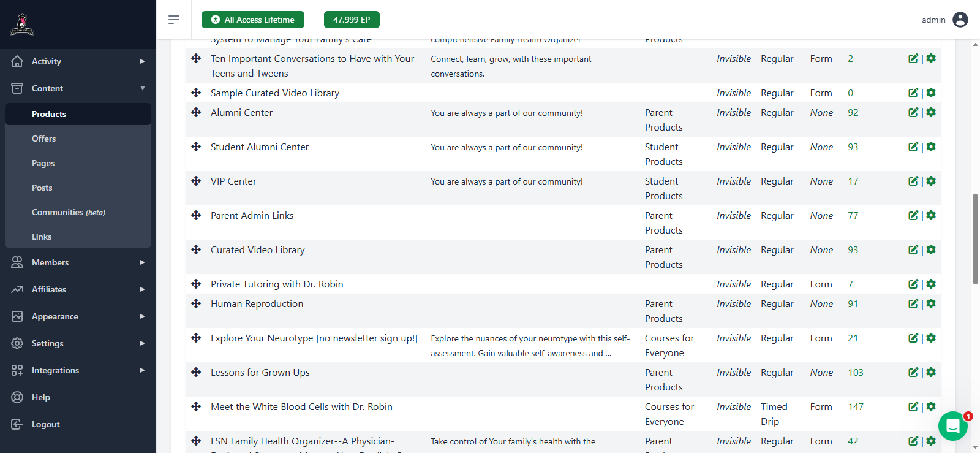The height and width of the screenshot is (453, 980).
Task: Open the Offers submenu item
Action: [44, 139]
